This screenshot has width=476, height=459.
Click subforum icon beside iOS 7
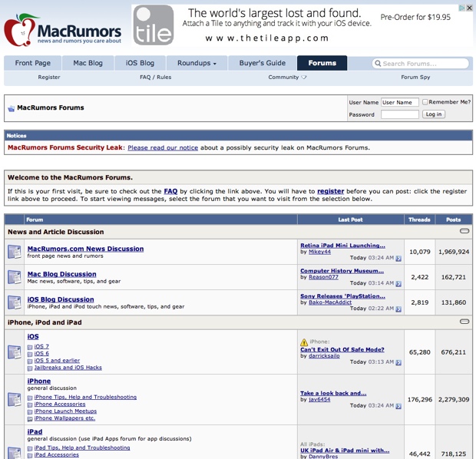(30, 347)
